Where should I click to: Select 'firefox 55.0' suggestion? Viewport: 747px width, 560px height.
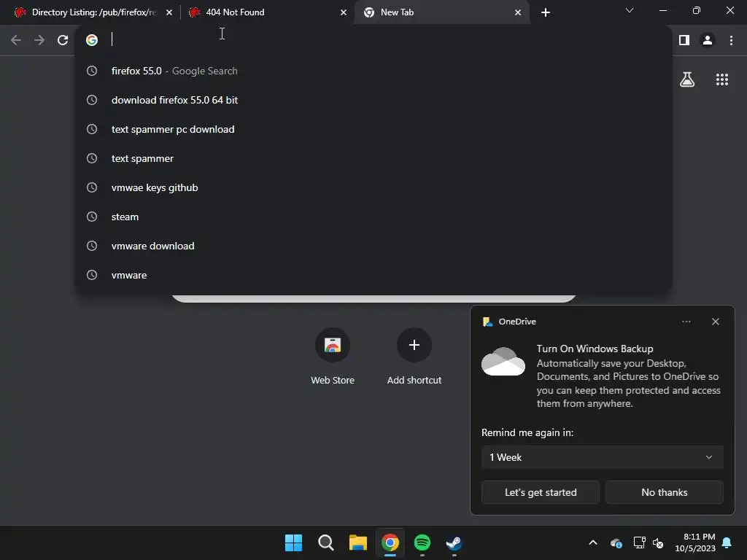pyautogui.click(x=373, y=71)
